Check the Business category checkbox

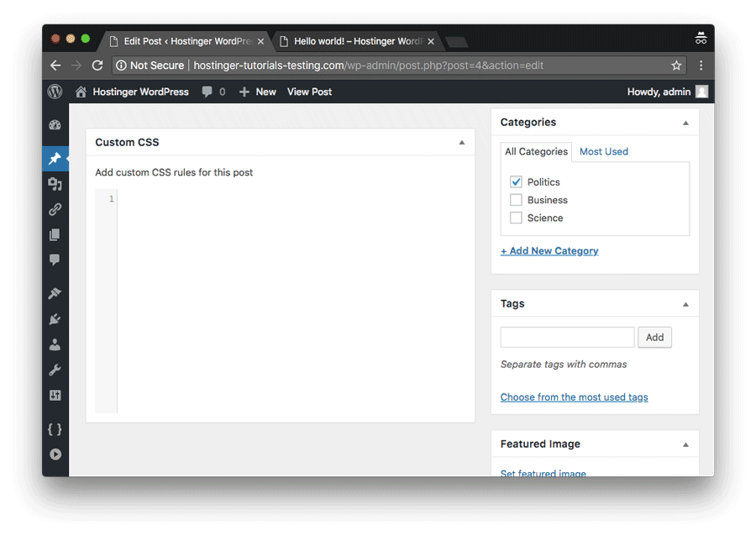tap(516, 200)
